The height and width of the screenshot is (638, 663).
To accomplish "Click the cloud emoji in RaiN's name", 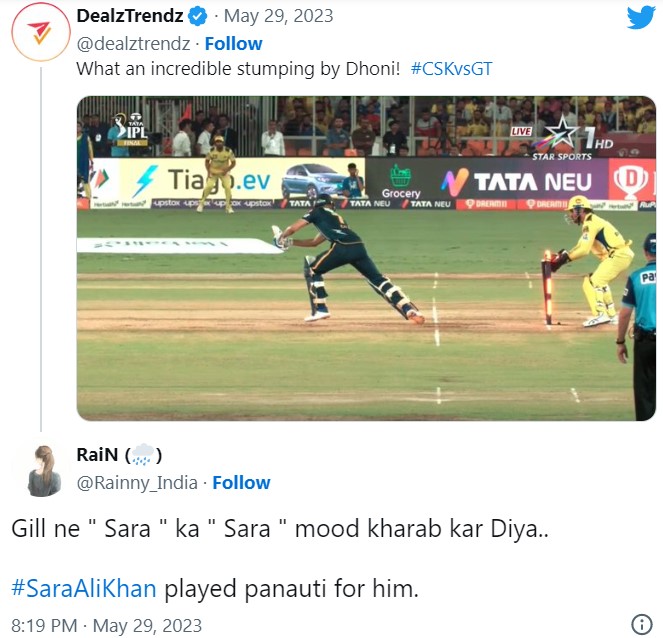I will coord(144,455).
